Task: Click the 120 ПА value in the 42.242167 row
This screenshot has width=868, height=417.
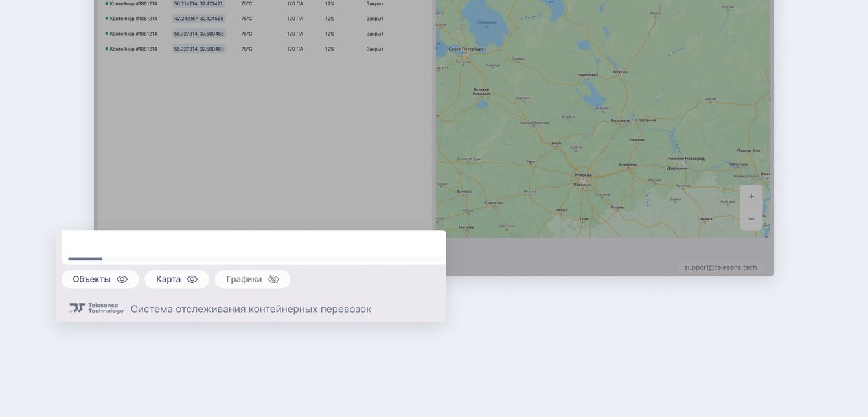Action: 295,19
